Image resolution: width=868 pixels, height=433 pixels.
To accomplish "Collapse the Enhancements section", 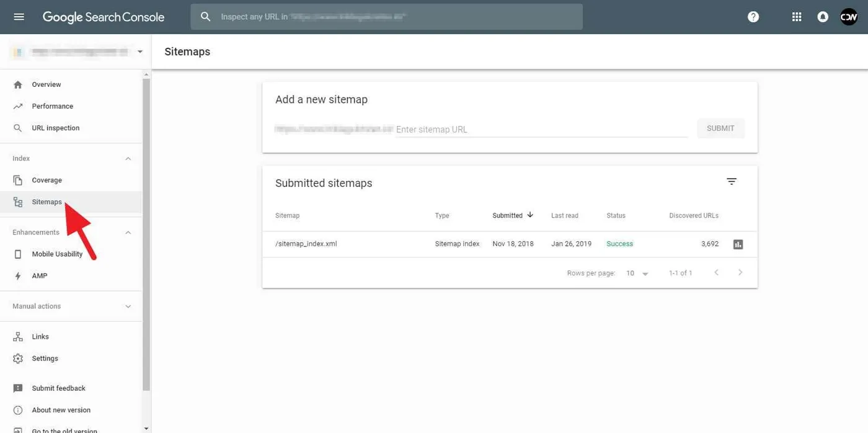I will point(128,232).
